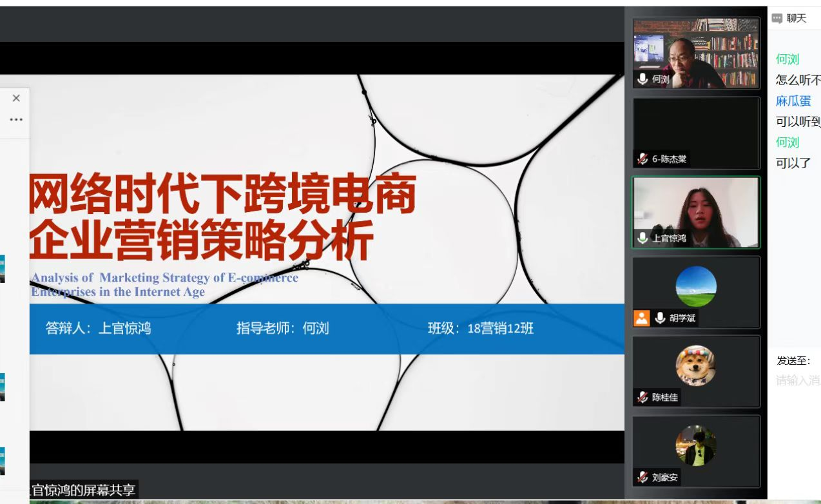Select the round avatar of 刘豪安
The height and width of the screenshot is (504, 821).
click(x=695, y=445)
